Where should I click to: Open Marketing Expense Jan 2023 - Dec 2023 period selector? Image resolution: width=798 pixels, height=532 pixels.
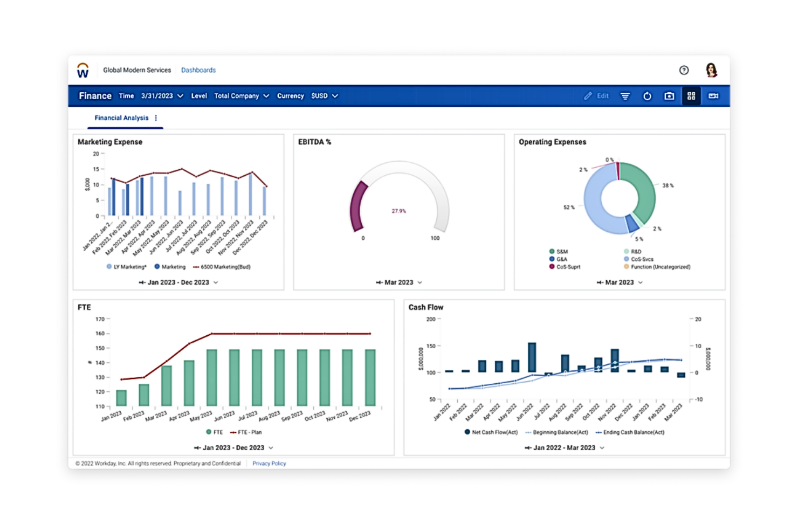(178, 282)
